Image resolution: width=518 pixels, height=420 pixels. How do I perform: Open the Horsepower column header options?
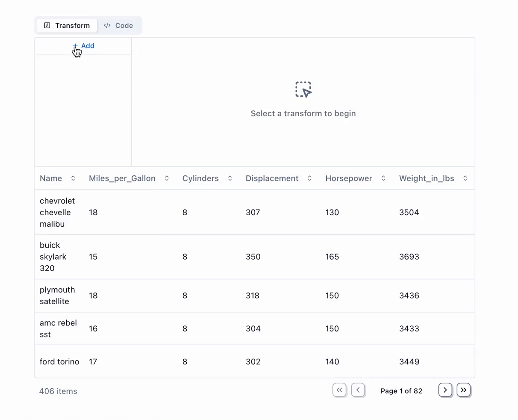tap(348, 178)
